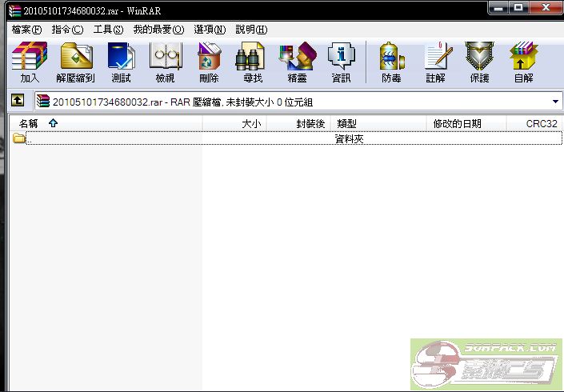Click the 自解 (SFX) toolbar icon
Screen dimensions: 564x392
[523, 62]
